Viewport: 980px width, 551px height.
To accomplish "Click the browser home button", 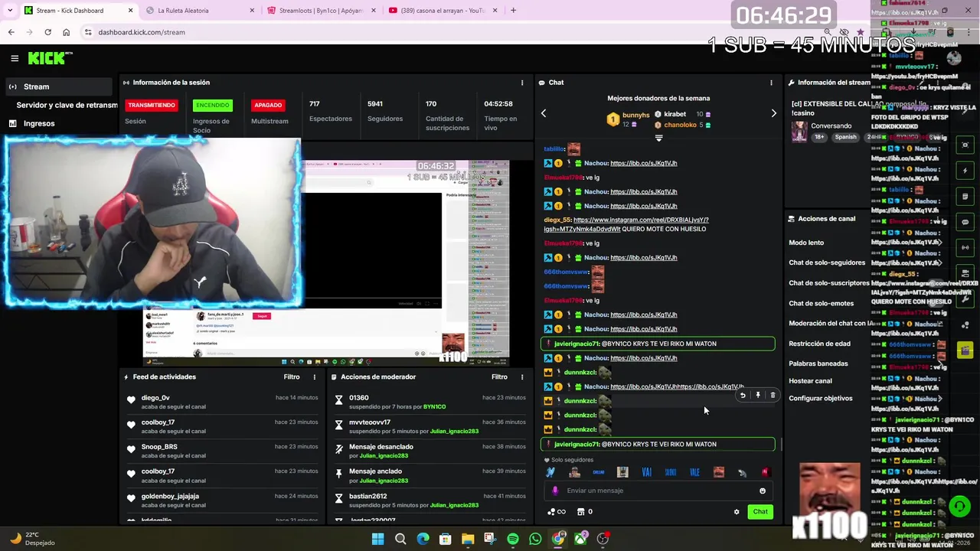I will click(66, 32).
